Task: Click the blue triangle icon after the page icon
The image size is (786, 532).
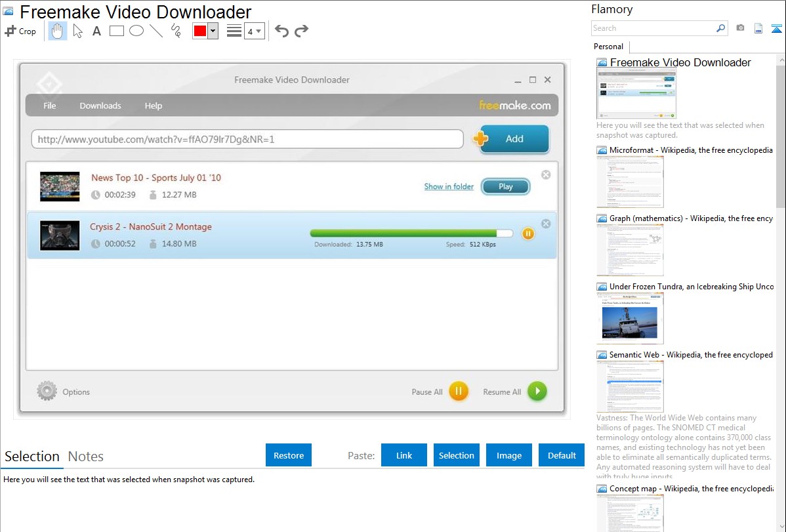Action: [x=776, y=28]
